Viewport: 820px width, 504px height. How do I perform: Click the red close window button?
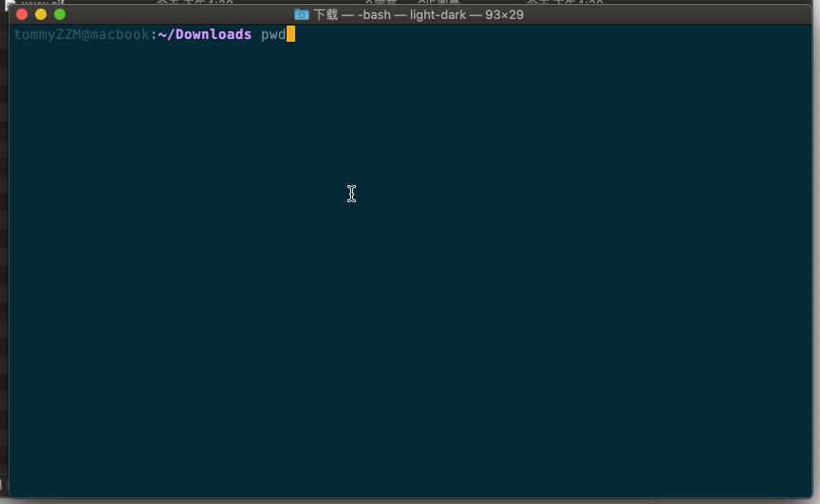click(x=22, y=14)
